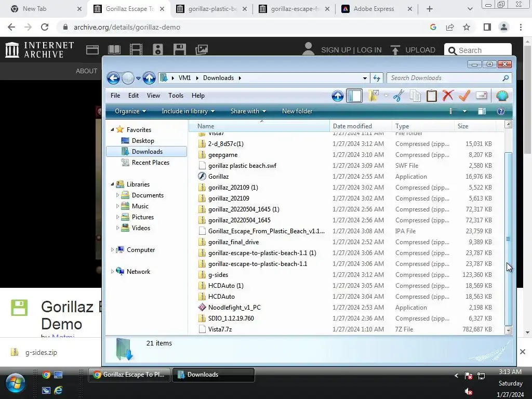Image resolution: width=532 pixels, height=399 pixels.
Task: Open the change view dropdown arrow
Action: tap(464, 111)
